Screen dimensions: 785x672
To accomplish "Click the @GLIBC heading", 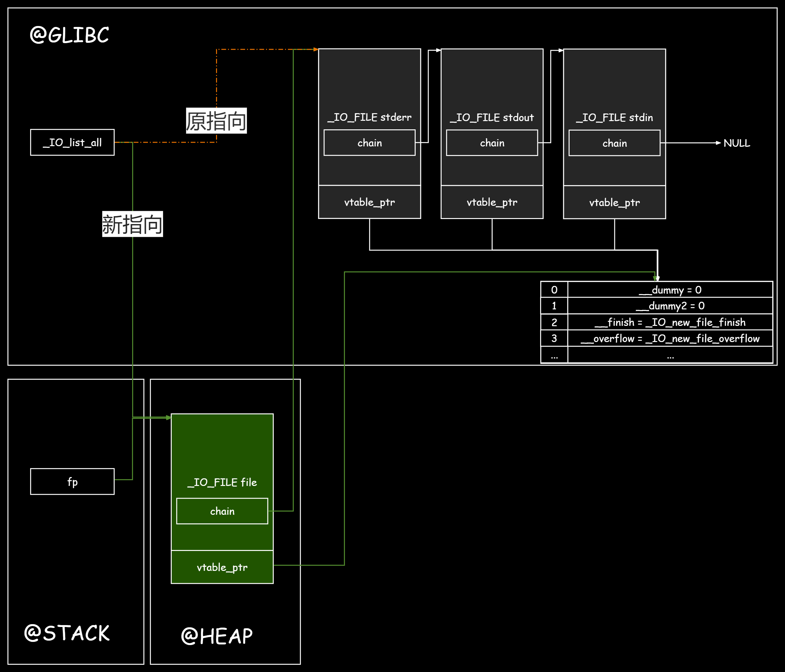I will point(69,35).
